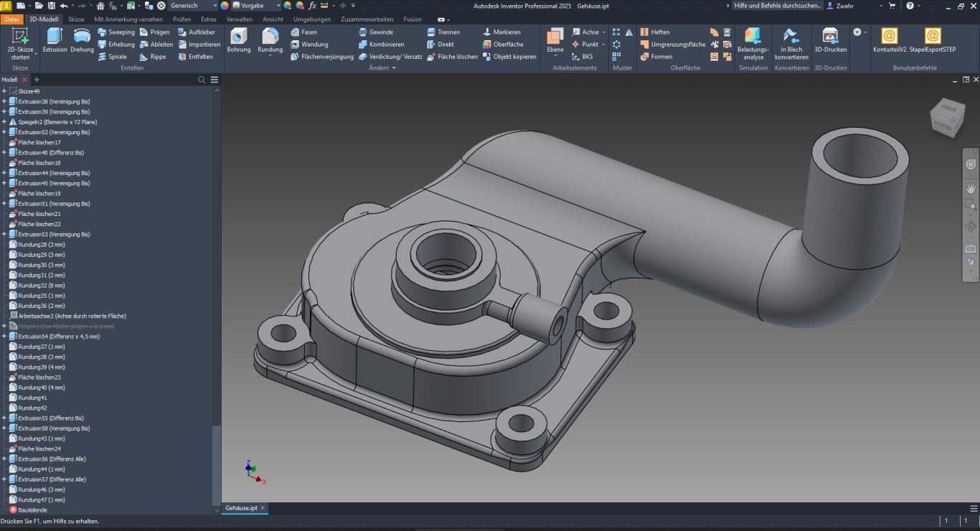Select the Fasen (chamfer) tool

tap(303, 32)
